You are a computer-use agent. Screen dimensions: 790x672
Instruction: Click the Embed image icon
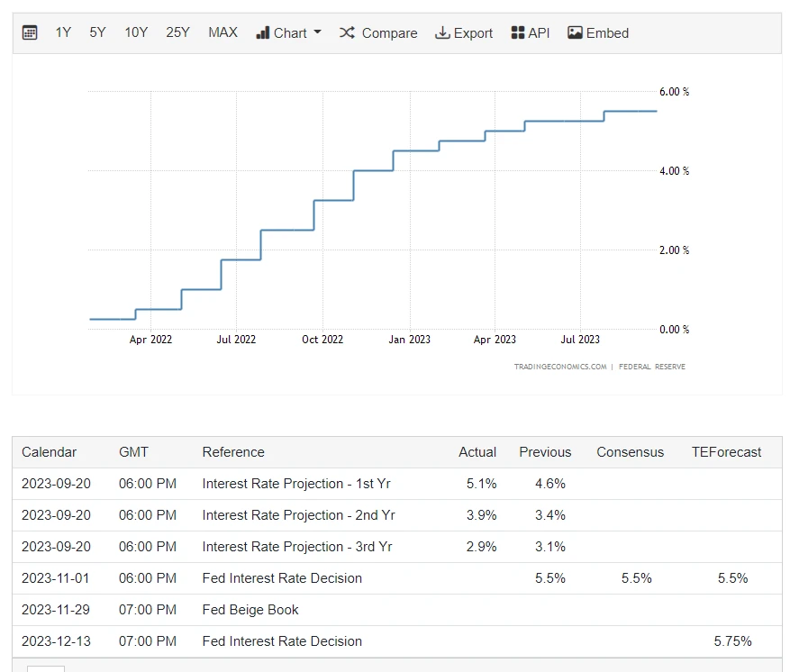575,32
